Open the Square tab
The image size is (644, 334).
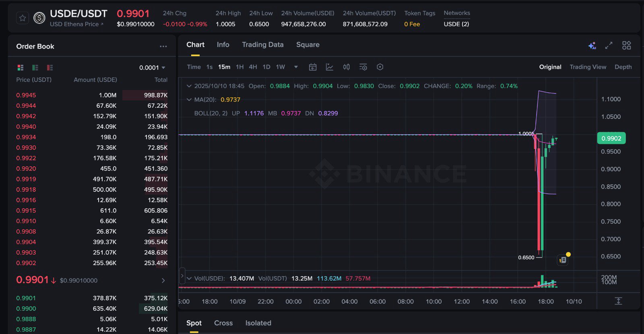pos(308,45)
